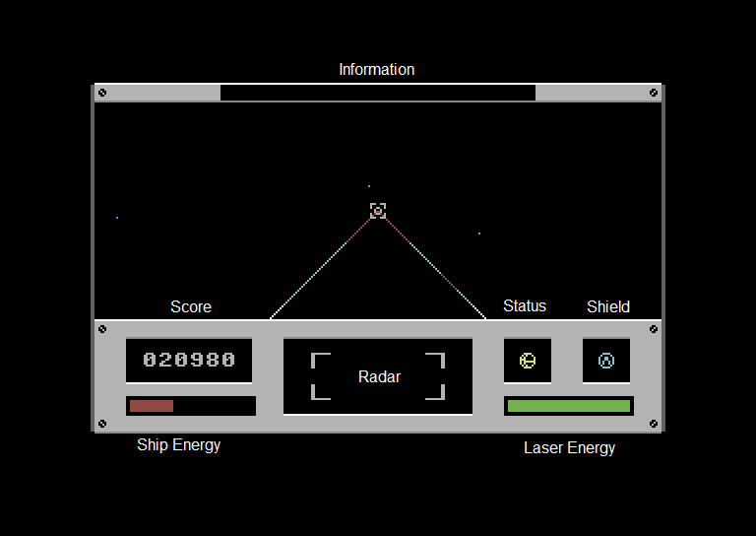Click the yellow Status indicator icon

(x=528, y=361)
